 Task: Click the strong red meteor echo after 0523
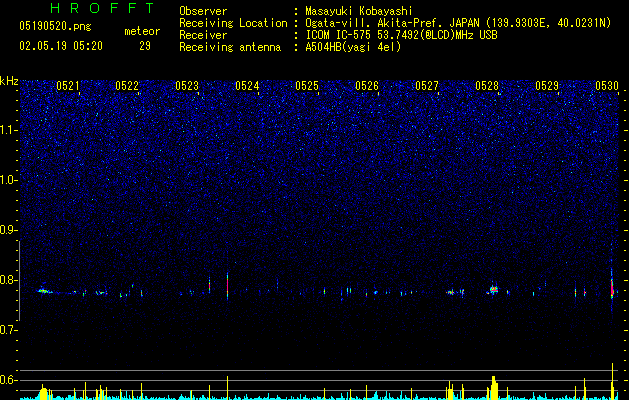(227, 286)
